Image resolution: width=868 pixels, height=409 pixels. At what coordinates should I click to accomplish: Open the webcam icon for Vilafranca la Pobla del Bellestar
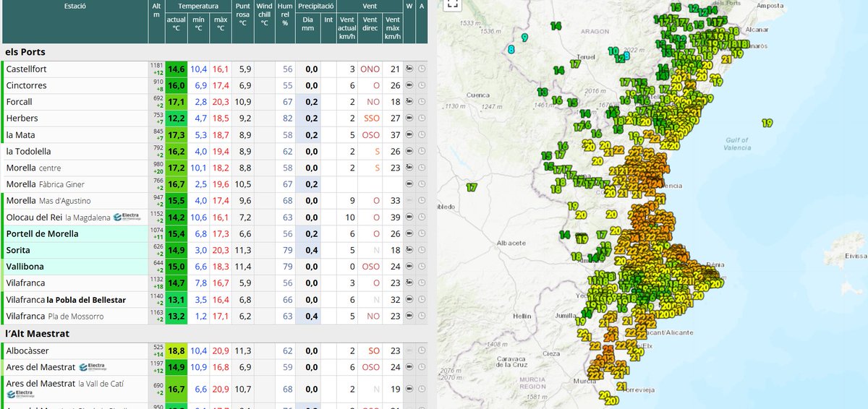[409, 300]
